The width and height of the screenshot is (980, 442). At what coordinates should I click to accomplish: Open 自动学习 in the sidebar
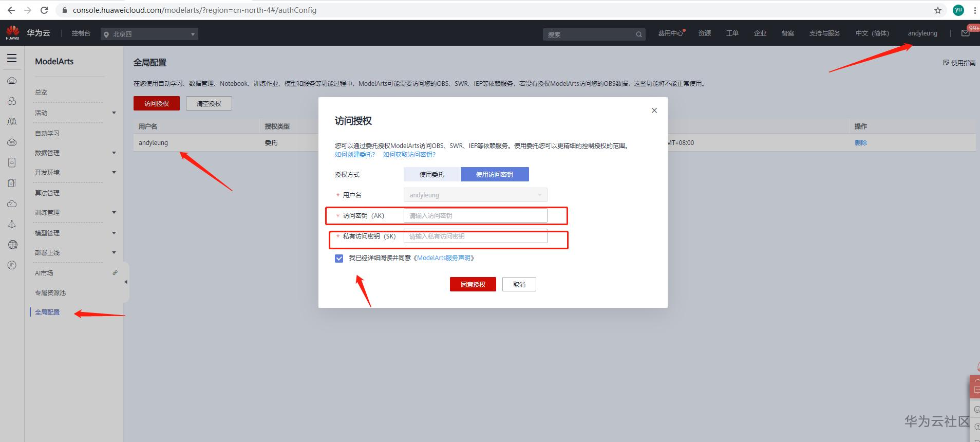47,134
